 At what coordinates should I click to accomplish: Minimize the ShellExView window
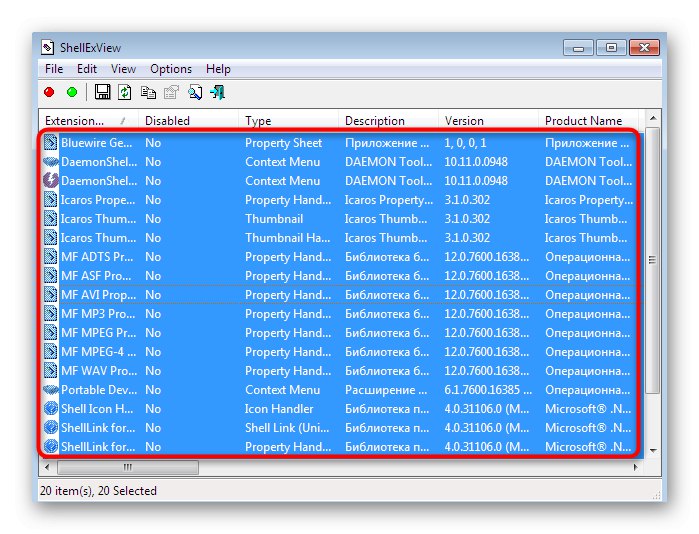click(x=578, y=47)
